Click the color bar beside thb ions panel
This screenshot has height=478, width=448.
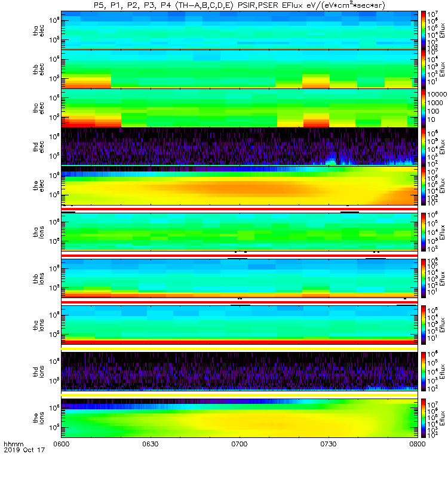(424, 278)
